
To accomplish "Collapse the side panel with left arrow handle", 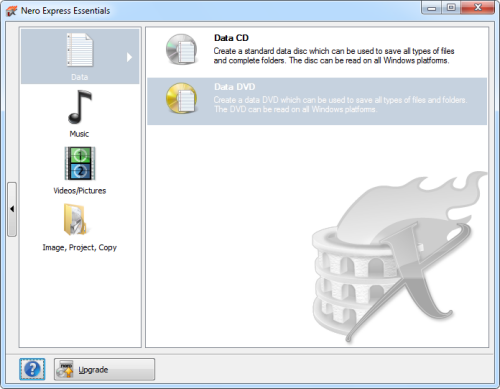I will pos(12,209).
